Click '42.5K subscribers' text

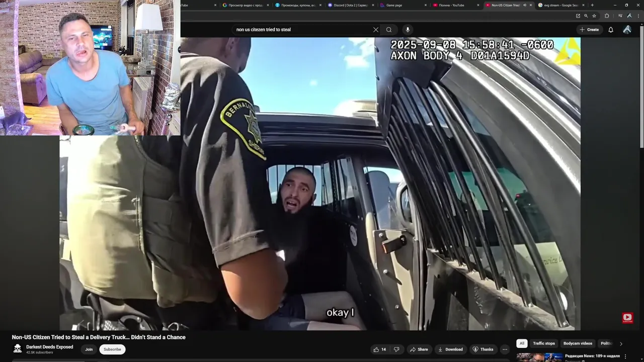[x=40, y=352]
